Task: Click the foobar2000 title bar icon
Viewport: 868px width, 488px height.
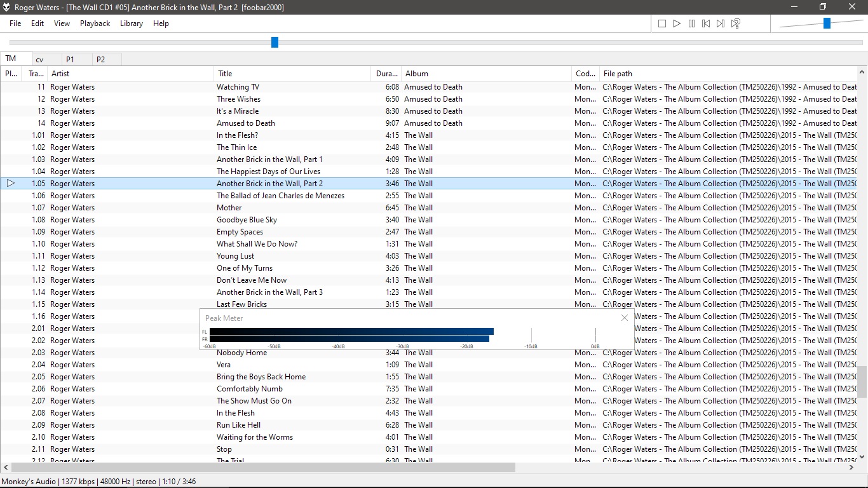Action: [x=7, y=7]
